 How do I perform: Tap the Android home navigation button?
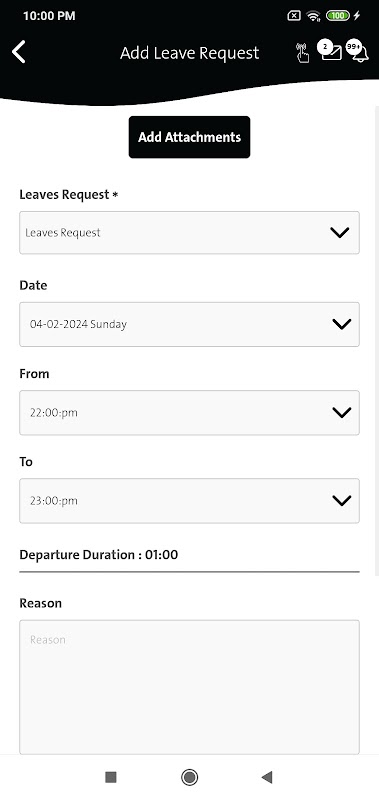pos(189,777)
